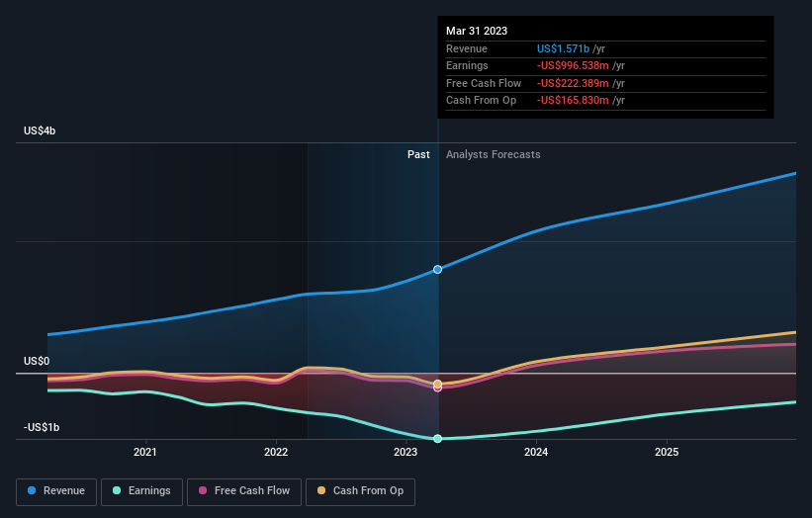Image resolution: width=812 pixels, height=518 pixels.
Task: Click the -US$1b y-axis label
Action: 43,427
